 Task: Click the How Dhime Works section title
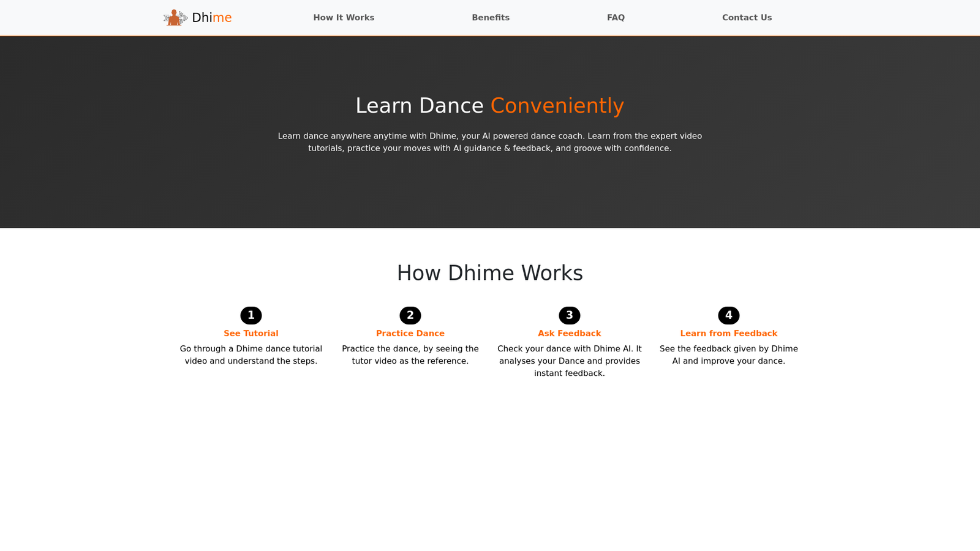point(490,273)
